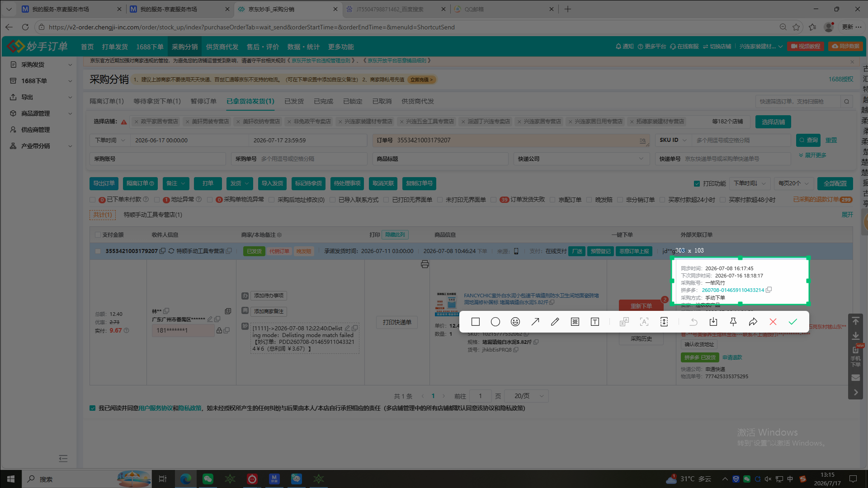Screen dimensions: 868x488
Task: Open the 快递公司 dropdown
Action: coord(581,159)
